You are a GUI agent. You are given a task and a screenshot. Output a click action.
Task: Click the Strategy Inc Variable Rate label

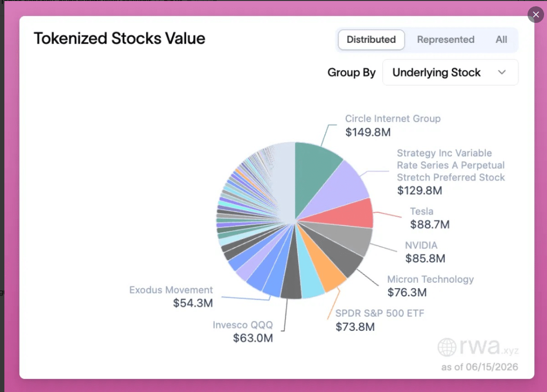pos(451,165)
